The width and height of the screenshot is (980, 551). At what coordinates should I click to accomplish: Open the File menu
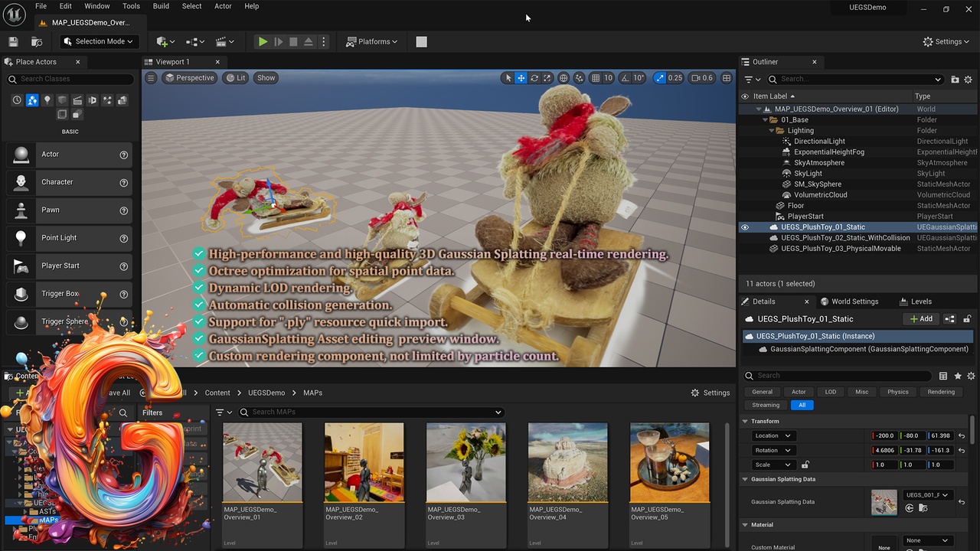pos(41,6)
